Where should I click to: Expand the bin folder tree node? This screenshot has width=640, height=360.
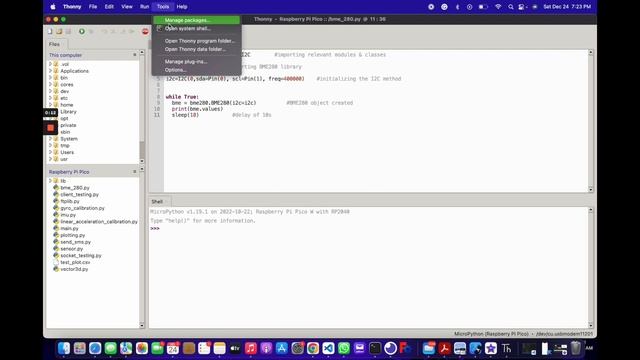[50, 78]
